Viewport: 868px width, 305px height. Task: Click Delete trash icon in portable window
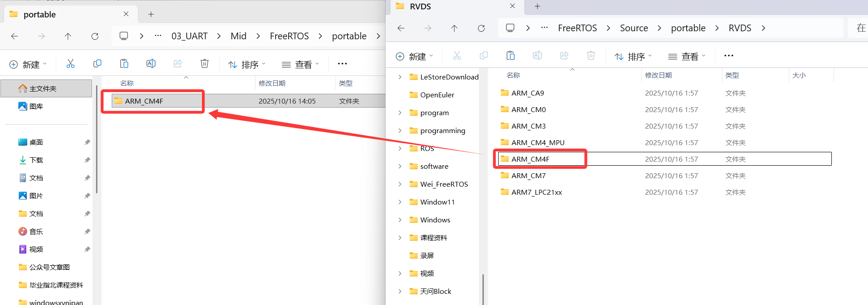pyautogui.click(x=205, y=64)
